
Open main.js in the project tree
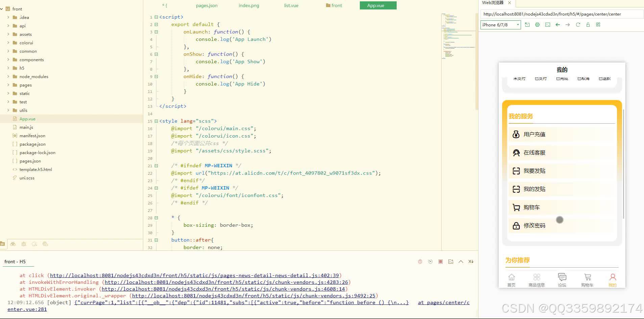tap(26, 127)
